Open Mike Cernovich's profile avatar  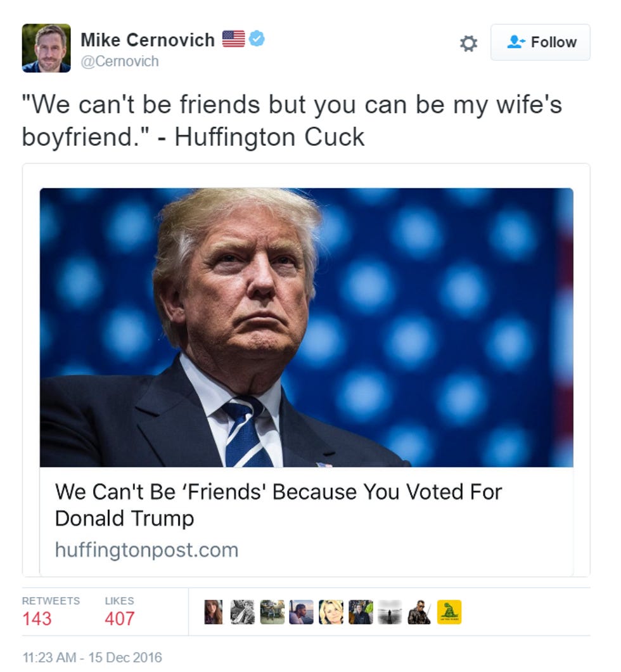click(x=46, y=48)
